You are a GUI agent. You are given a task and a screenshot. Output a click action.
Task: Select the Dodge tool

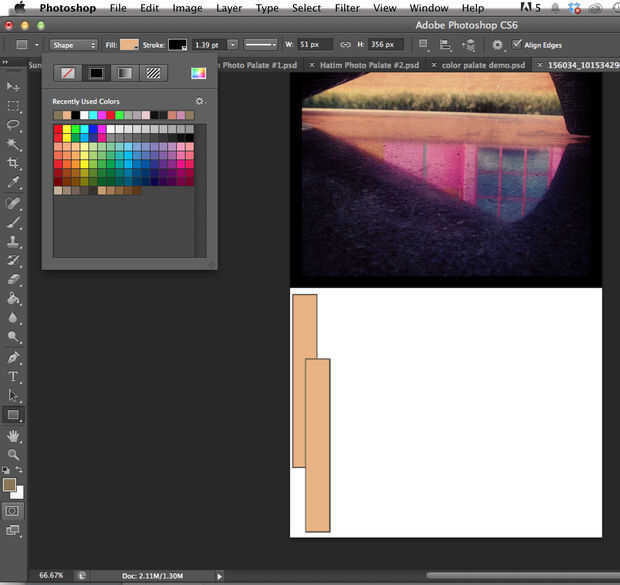13,337
